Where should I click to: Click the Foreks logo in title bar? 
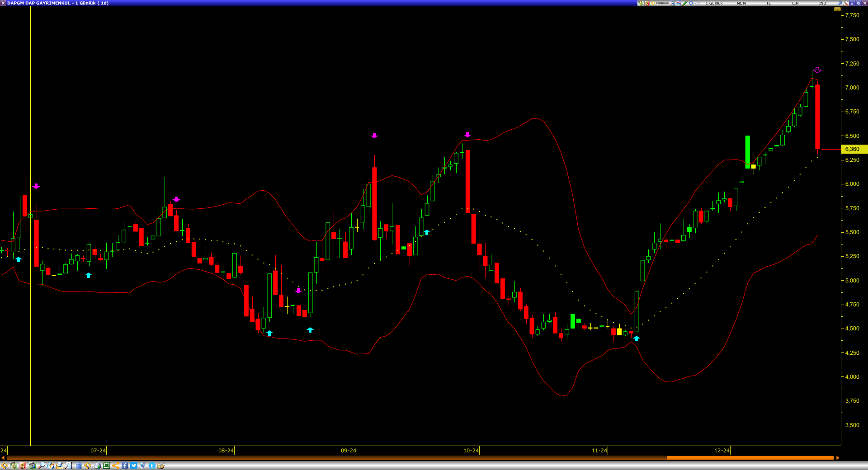660,3
